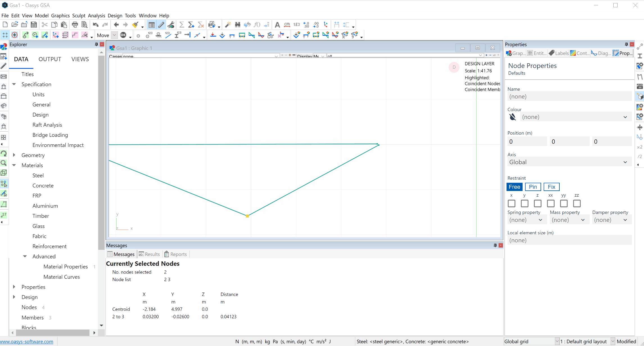Screen dimensions: 644x346
Task: Expand the Properties tree section
Action: pyautogui.click(x=14, y=287)
